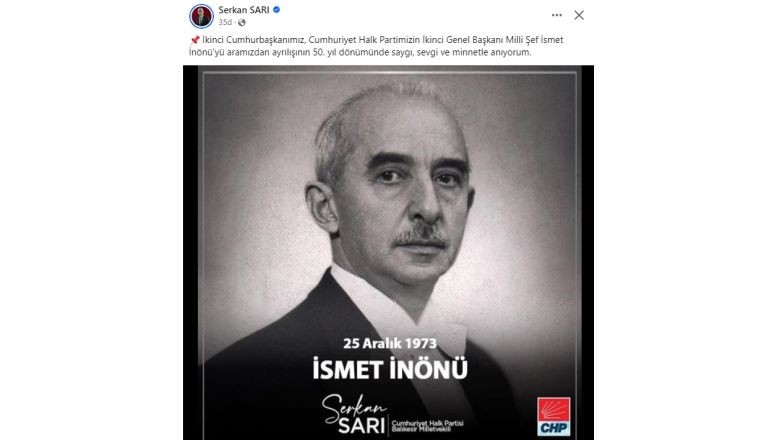The width and height of the screenshot is (780, 440).
Task: Click the bold SARI surname in image
Action: (x=362, y=426)
